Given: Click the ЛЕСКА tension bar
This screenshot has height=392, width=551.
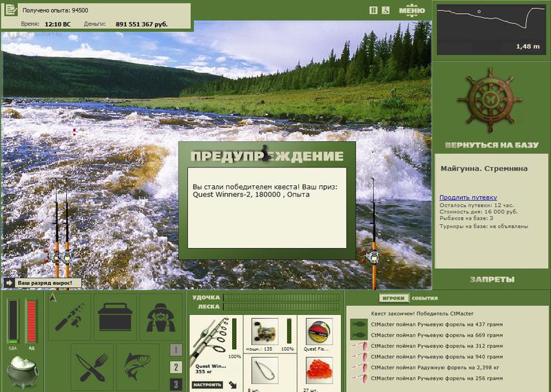Looking at the screenshot, I should tap(281, 307).
